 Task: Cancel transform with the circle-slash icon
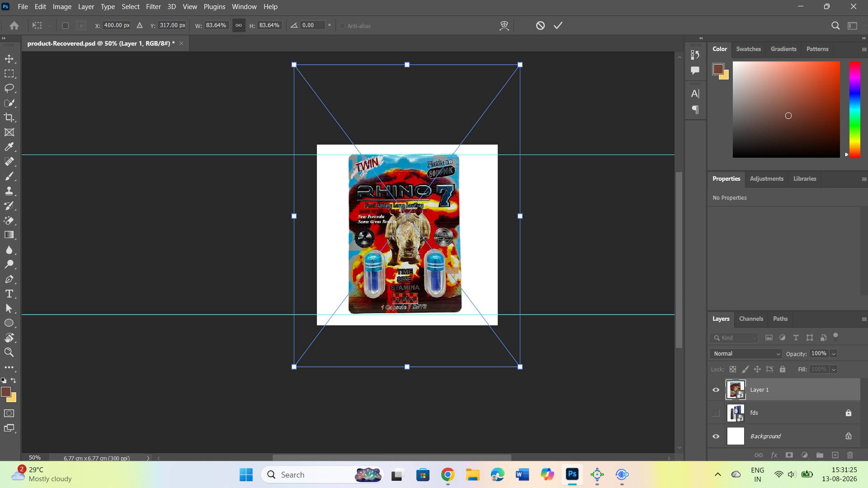tap(540, 26)
